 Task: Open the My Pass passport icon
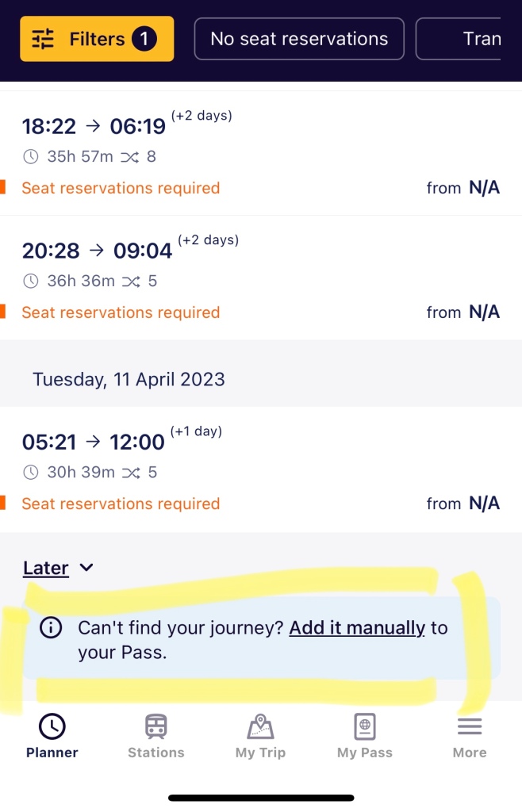(x=365, y=726)
